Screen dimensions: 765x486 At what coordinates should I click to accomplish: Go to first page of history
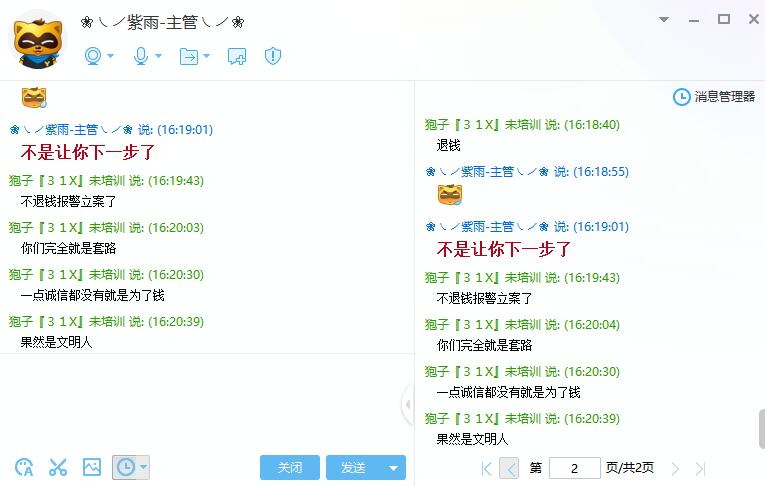click(486, 469)
